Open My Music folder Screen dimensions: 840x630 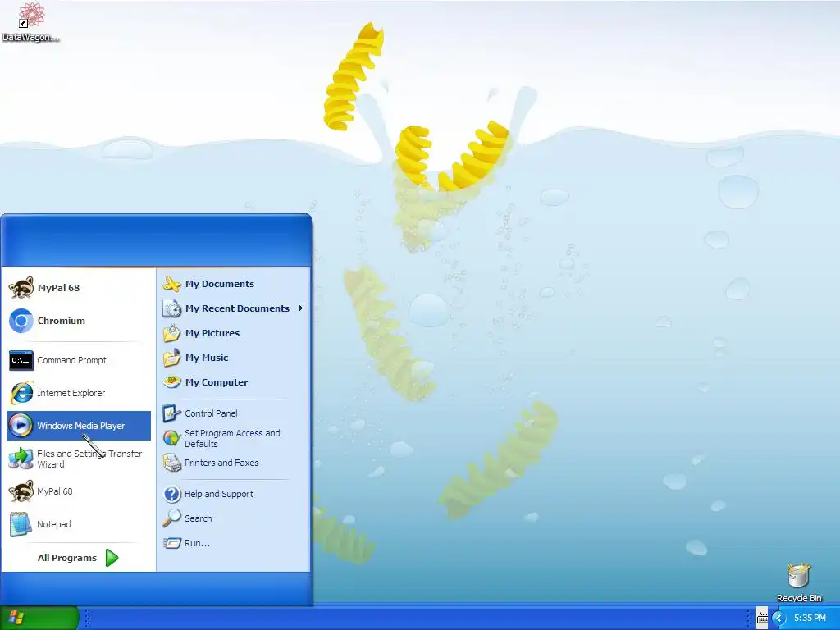pos(233,358)
